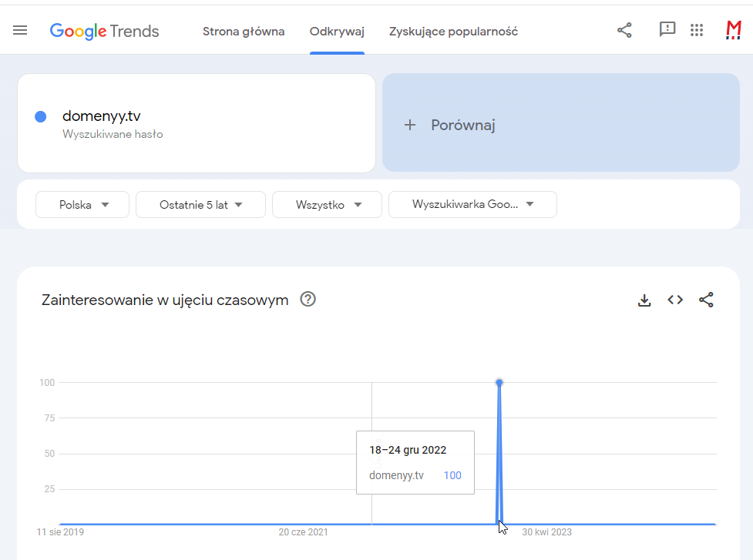The width and height of the screenshot is (753, 560).
Task: Click the top header share icon
Action: coord(624,30)
